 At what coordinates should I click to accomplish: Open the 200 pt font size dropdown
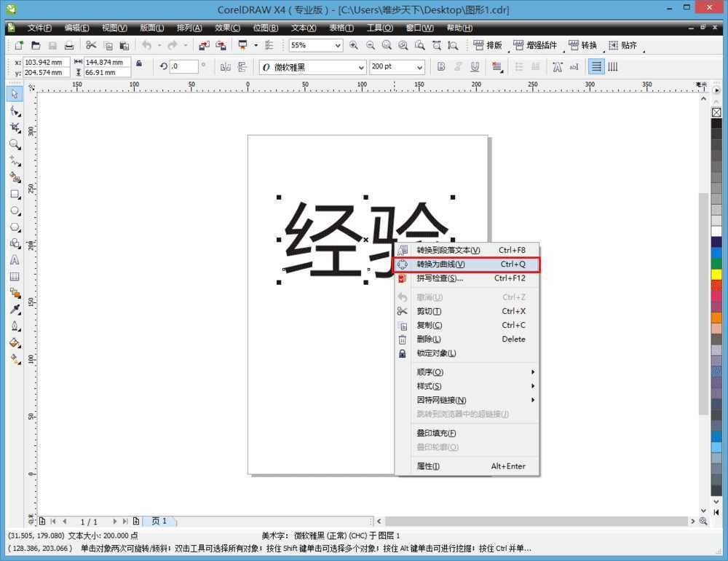(419, 66)
